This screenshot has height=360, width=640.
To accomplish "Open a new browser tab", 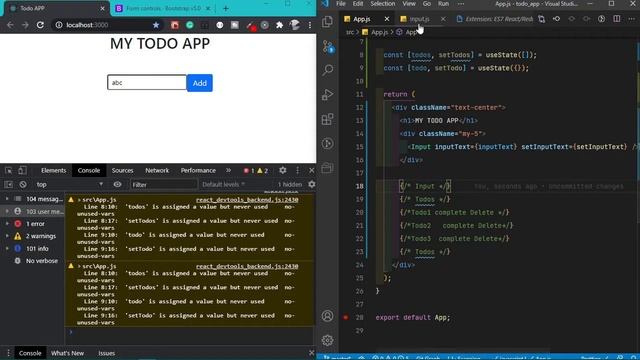I will [x=226, y=8].
